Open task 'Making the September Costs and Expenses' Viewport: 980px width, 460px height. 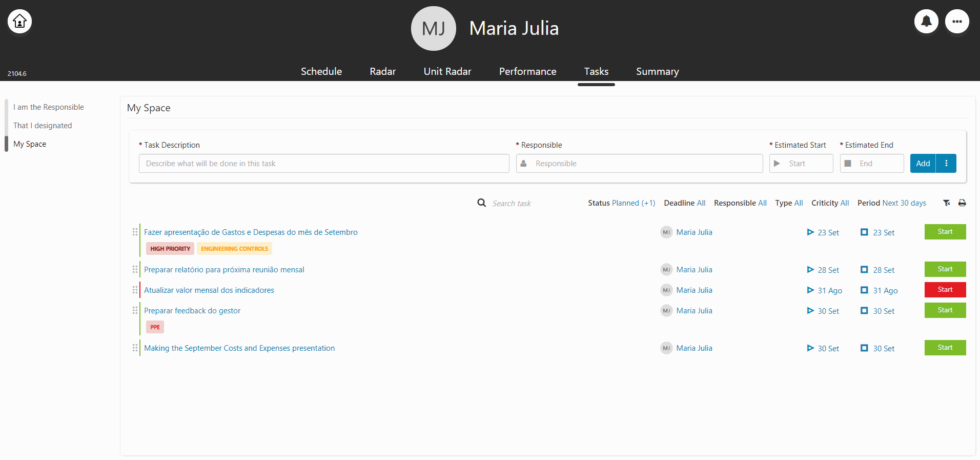(x=239, y=348)
